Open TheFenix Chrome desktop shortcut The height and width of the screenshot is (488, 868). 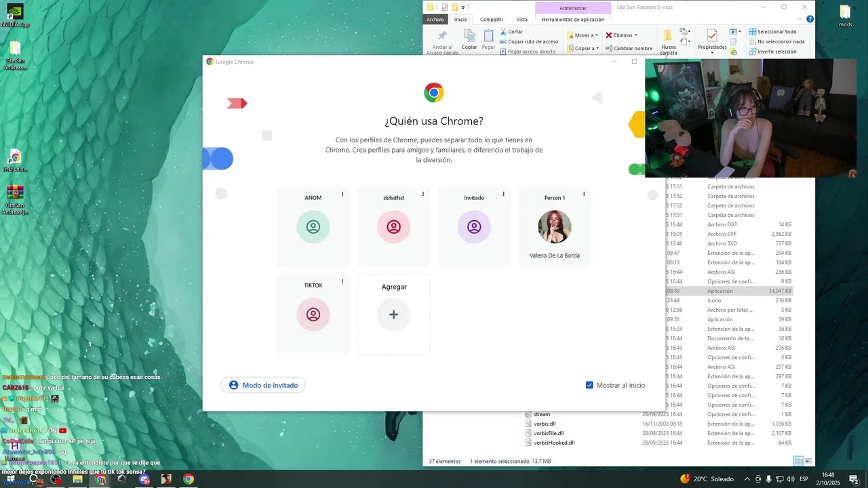click(15, 161)
